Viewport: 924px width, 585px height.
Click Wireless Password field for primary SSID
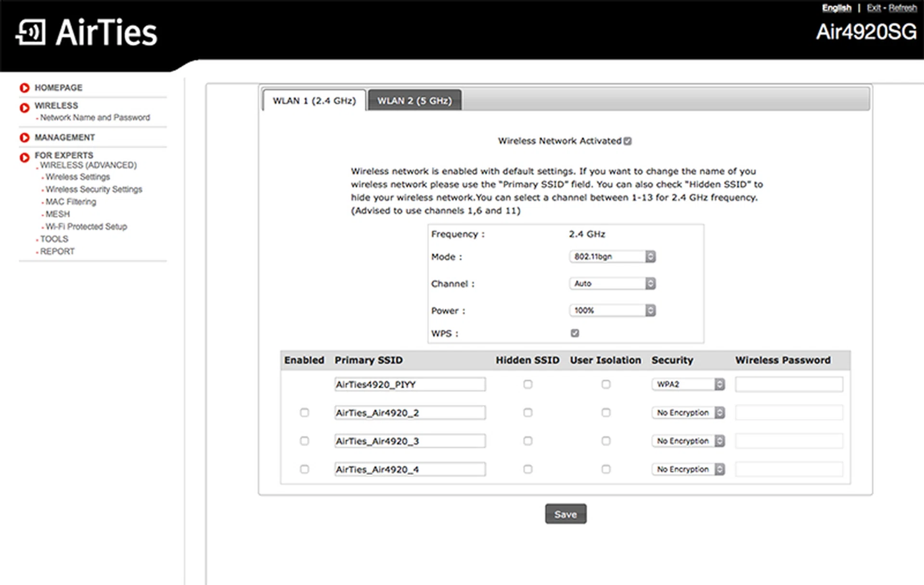[x=789, y=384]
